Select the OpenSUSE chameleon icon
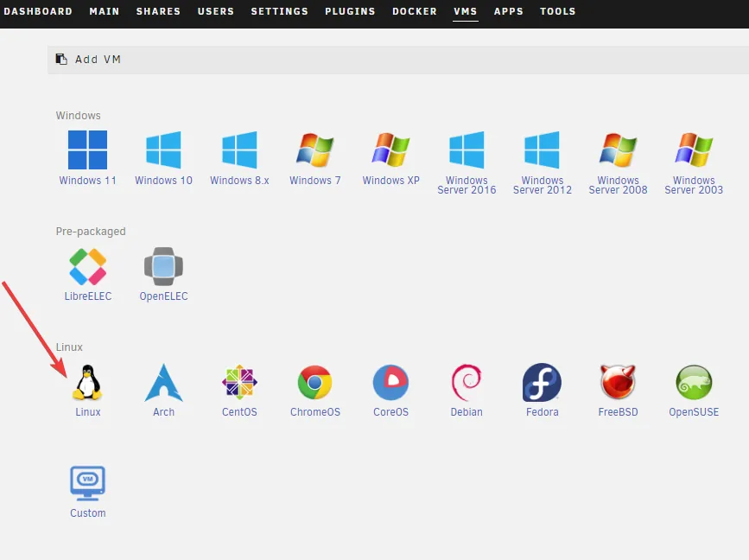Image resolution: width=749 pixels, height=560 pixels. (x=694, y=383)
